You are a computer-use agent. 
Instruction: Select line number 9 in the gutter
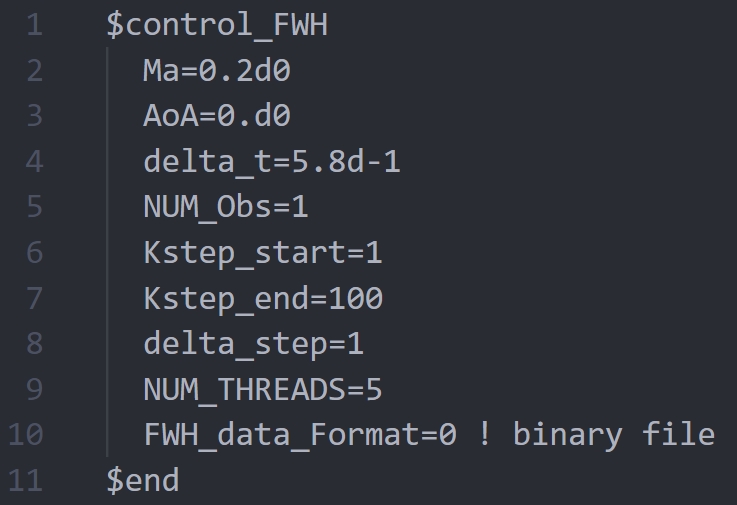[35, 389]
